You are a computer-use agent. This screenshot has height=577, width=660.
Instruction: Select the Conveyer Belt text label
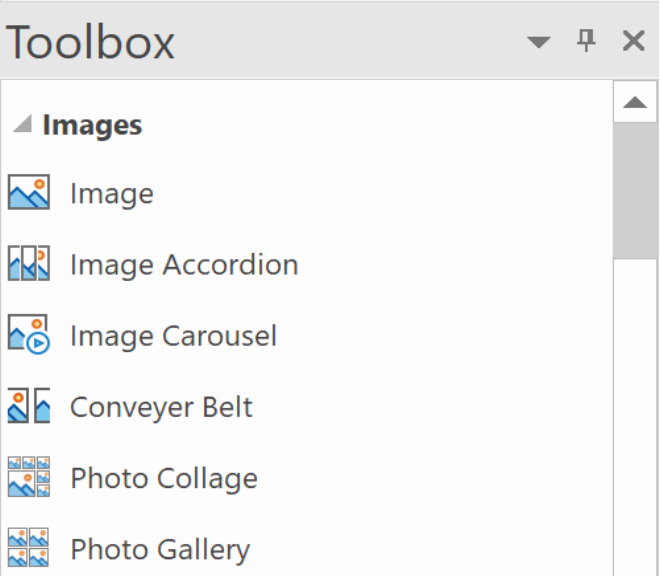click(x=161, y=407)
